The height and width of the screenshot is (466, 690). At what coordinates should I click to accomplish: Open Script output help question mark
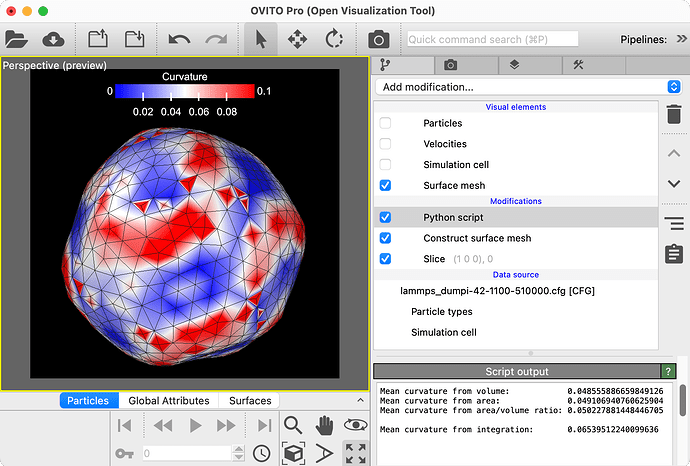(668, 371)
